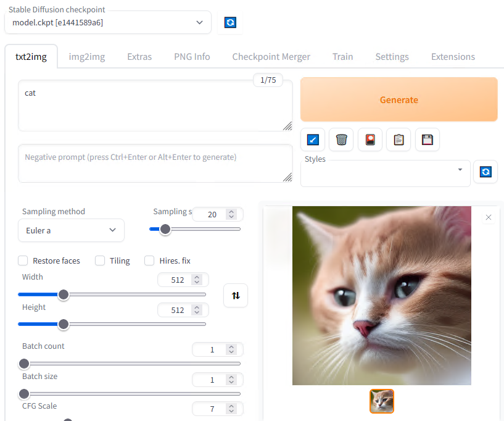The width and height of the screenshot is (504, 421).
Task: Open the PNG Info tab
Action: pos(192,56)
